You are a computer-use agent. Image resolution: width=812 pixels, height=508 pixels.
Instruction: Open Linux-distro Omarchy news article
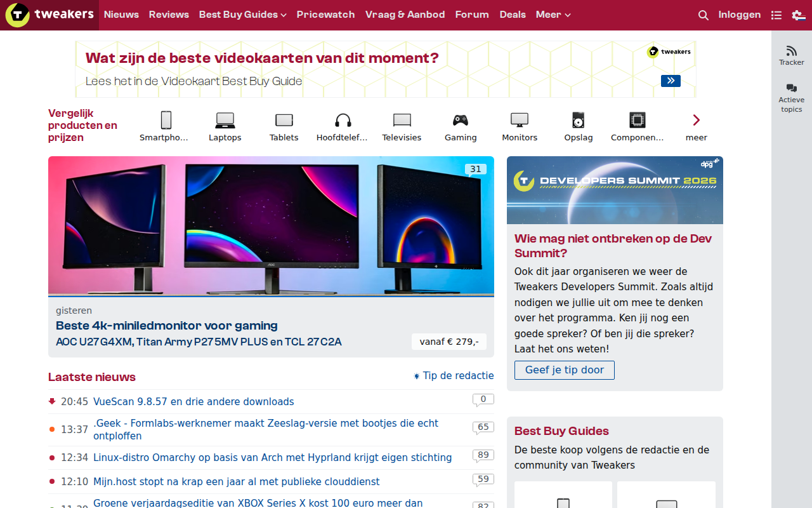coord(273,458)
